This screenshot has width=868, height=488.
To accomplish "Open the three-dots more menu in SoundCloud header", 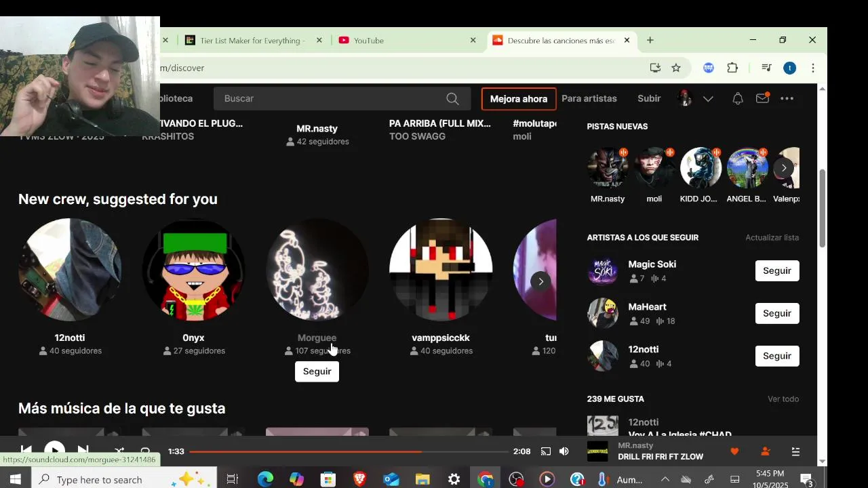I will tap(787, 99).
